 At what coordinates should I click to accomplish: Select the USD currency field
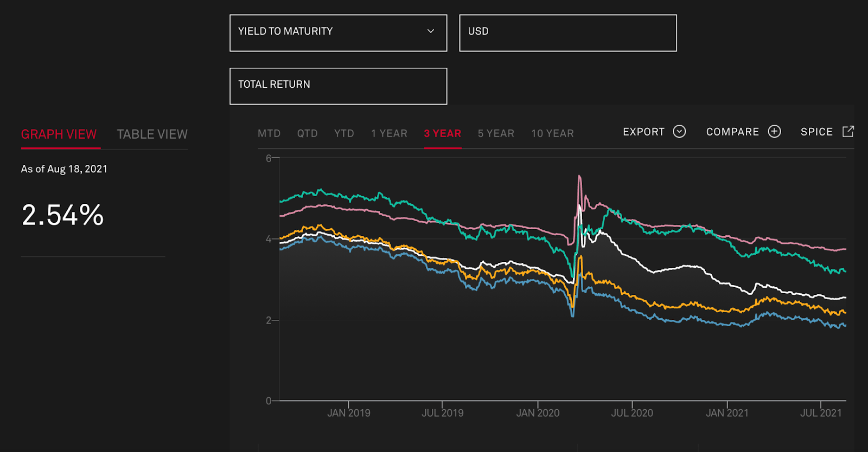click(x=568, y=33)
